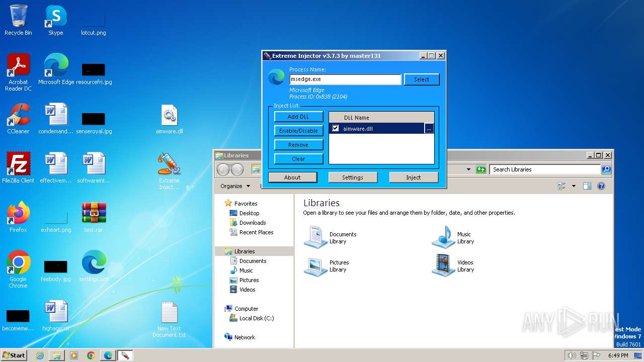Select the comdemand document on desktop
The height and width of the screenshot is (362, 644).
[x=56, y=119]
